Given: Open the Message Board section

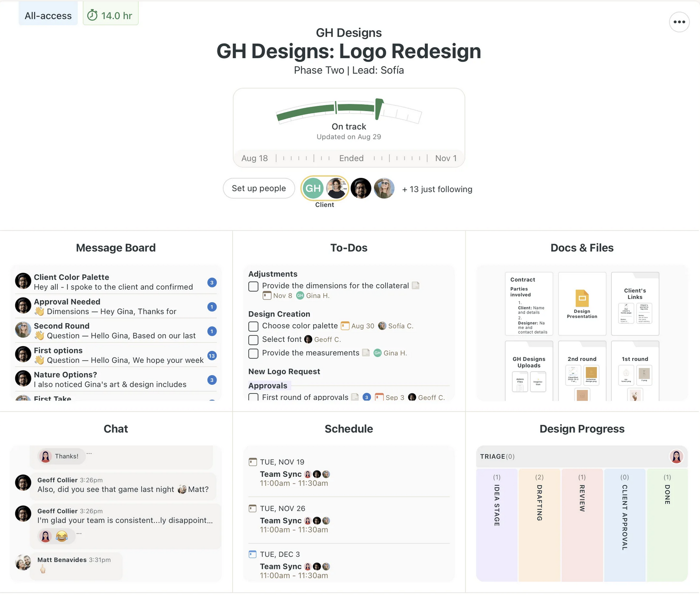Looking at the screenshot, I should point(116,248).
